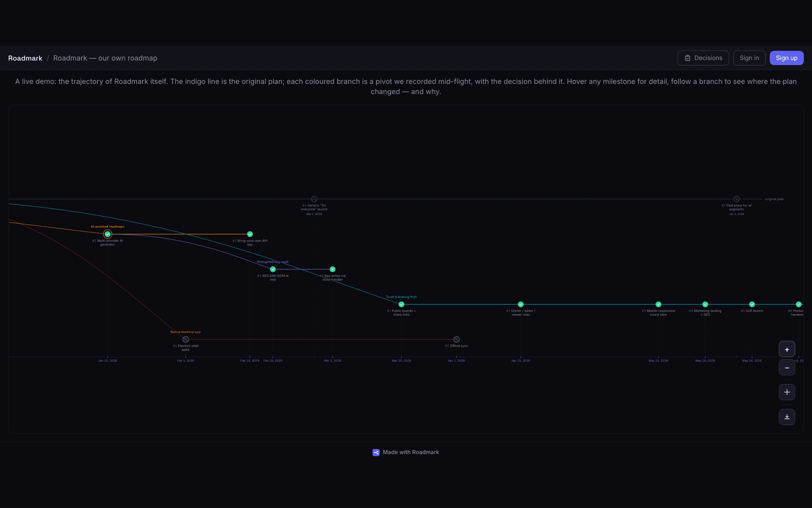This screenshot has width=812, height=508.
Task: Click the Sign in button
Action: (x=749, y=58)
